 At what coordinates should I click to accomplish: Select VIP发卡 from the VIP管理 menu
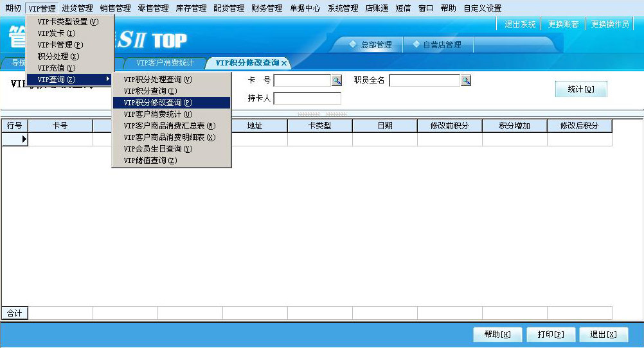pyautogui.click(x=57, y=33)
